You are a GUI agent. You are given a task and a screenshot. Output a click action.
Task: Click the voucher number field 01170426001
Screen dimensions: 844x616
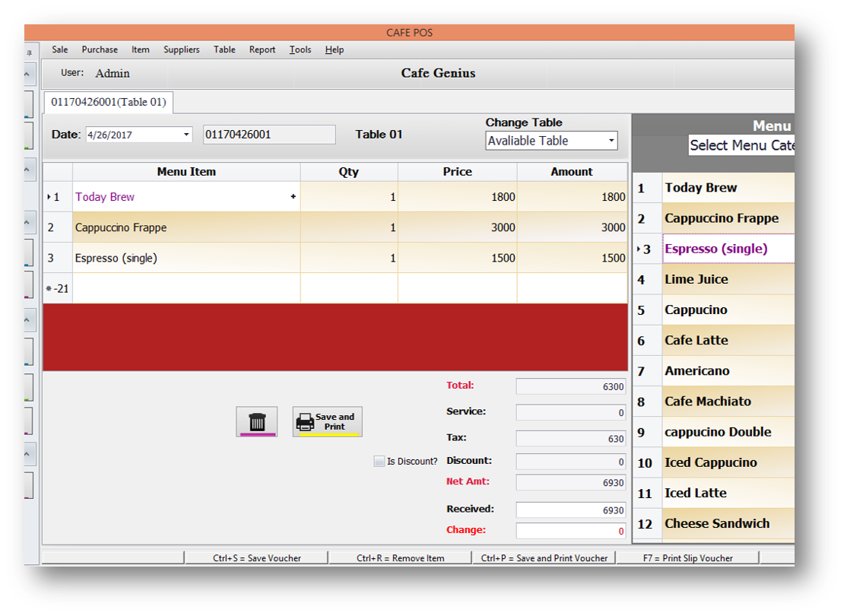[x=268, y=135]
